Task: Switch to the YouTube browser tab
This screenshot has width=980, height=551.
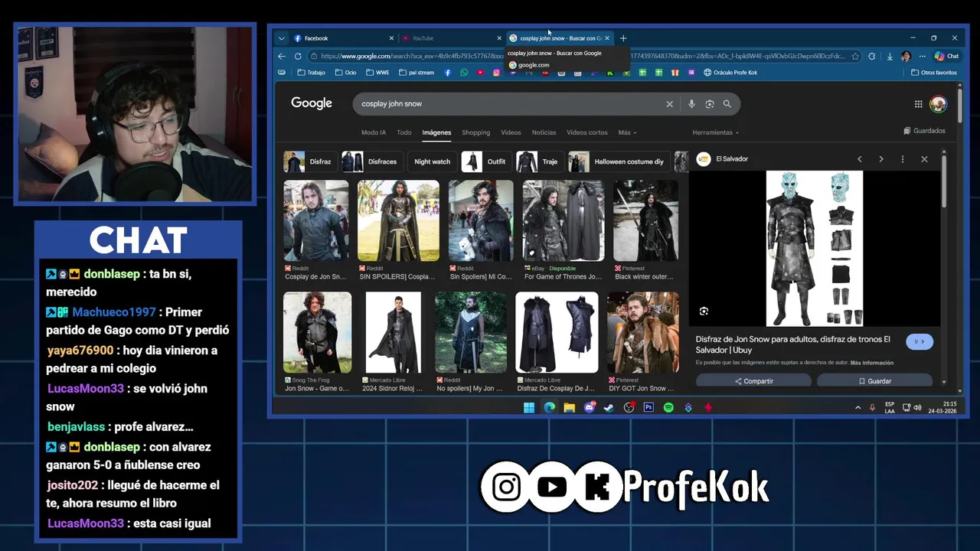Action: [x=452, y=38]
